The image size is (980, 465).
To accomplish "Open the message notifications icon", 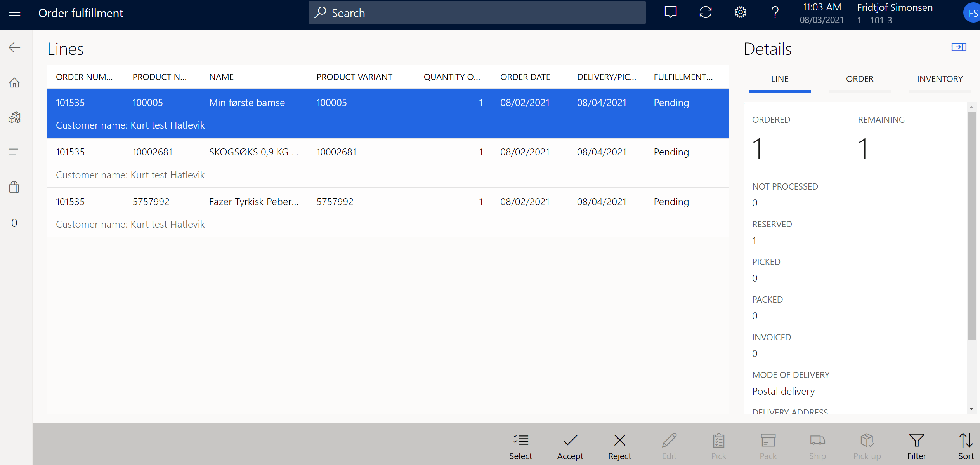I will click(670, 12).
